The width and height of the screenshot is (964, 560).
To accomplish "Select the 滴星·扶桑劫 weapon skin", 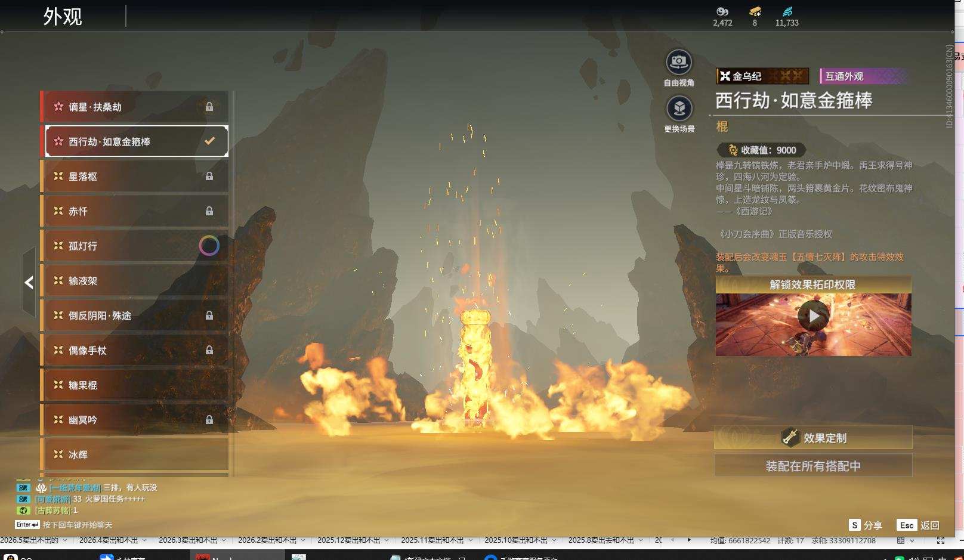I will [x=135, y=107].
